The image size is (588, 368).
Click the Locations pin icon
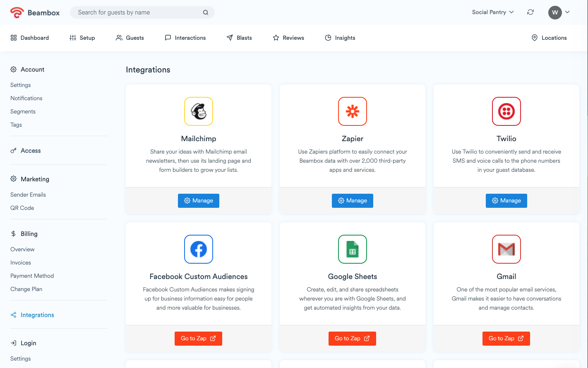pos(535,38)
